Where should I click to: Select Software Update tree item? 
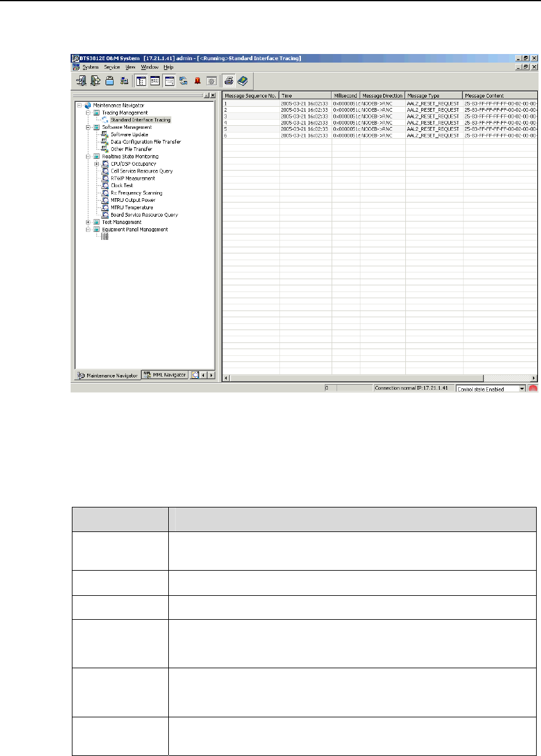(x=129, y=134)
